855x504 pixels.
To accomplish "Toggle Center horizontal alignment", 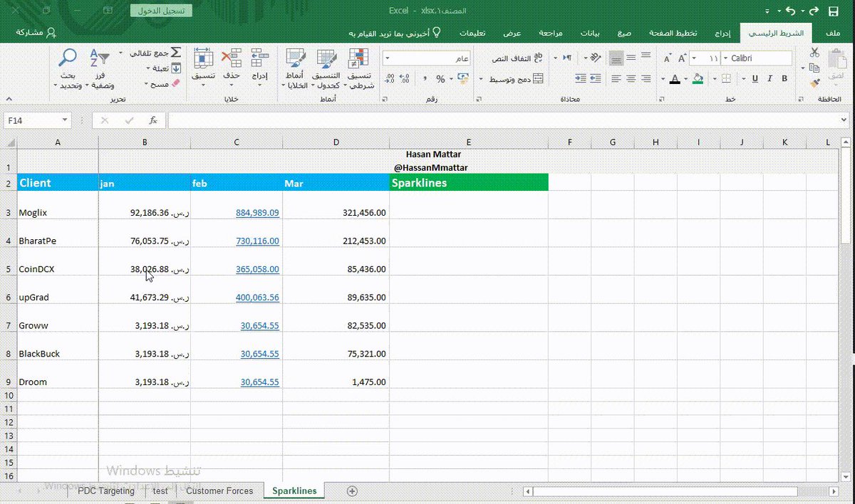I will click(x=631, y=78).
